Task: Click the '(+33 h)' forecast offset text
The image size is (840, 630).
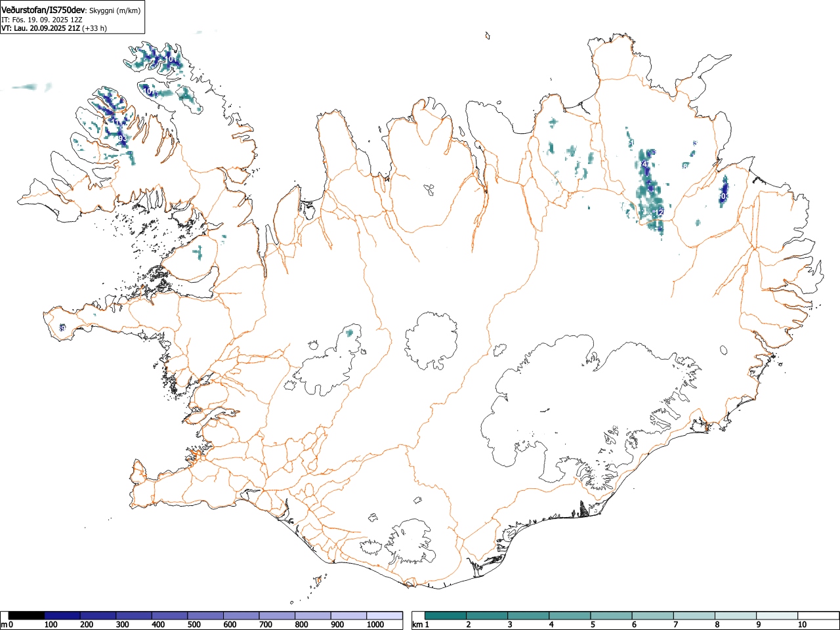Action: (x=94, y=28)
